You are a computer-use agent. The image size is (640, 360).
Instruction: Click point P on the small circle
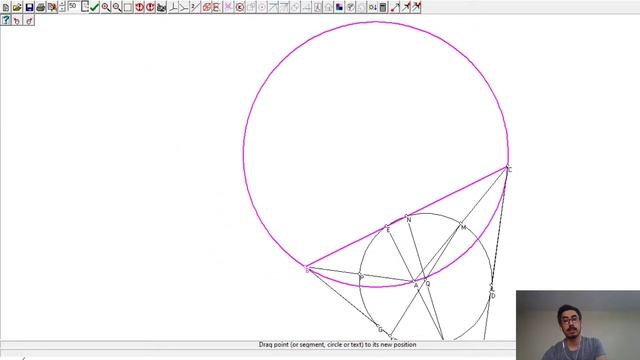click(x=360, y=274)
